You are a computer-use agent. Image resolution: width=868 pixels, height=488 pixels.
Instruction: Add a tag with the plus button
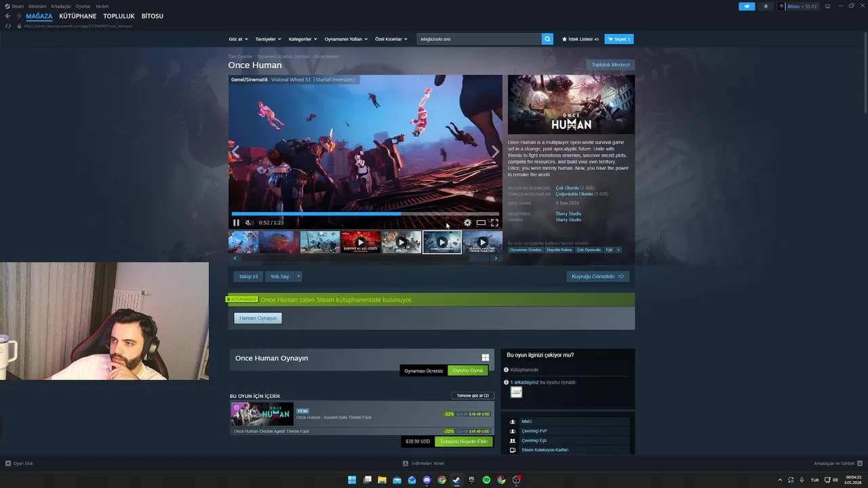click(618, 249)
